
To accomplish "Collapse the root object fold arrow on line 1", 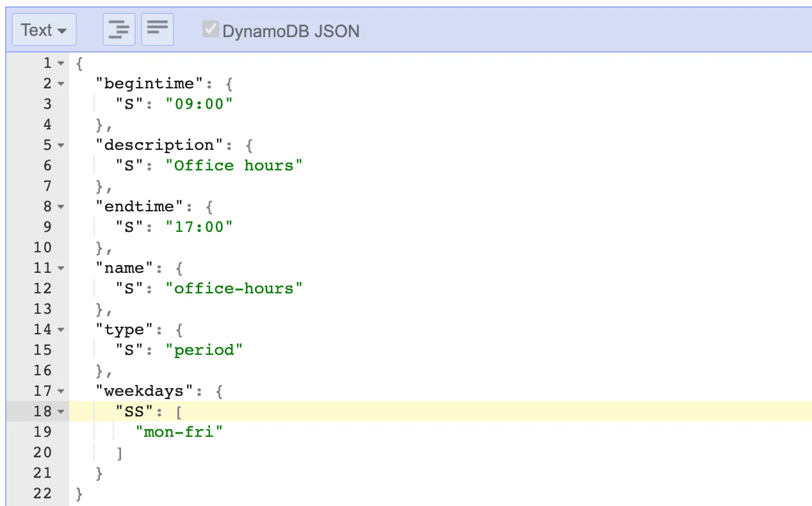I will (61, 63).
